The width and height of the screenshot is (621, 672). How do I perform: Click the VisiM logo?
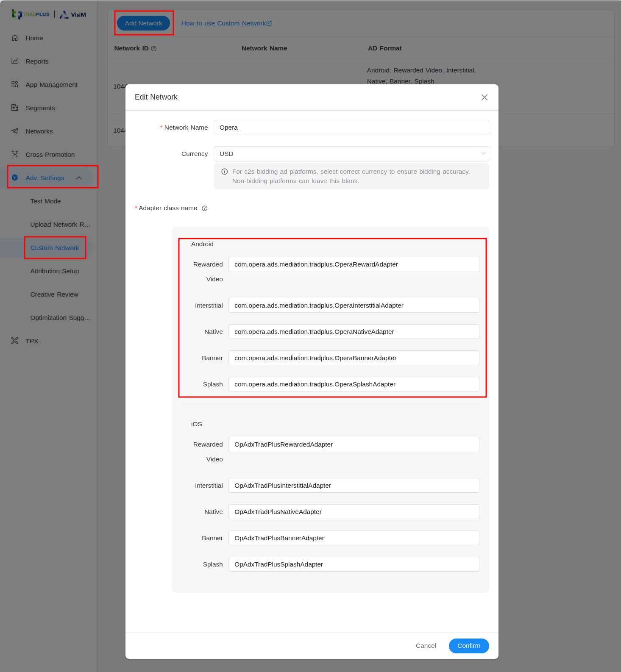(72, 14)
